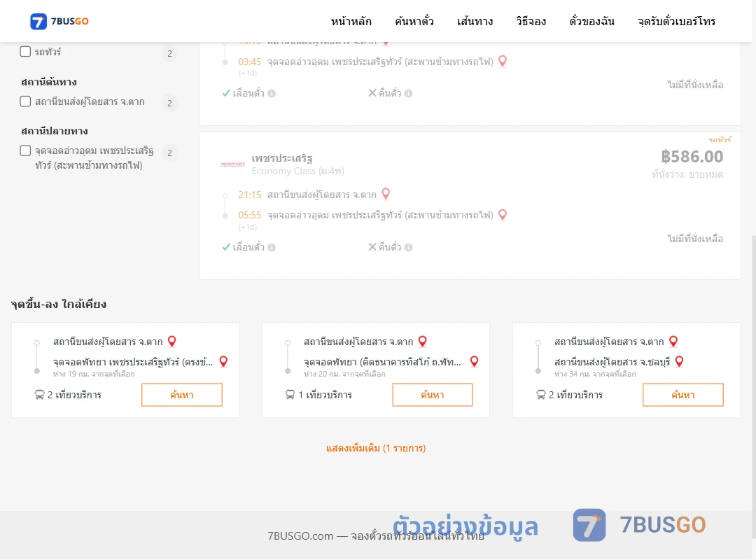Click the จุดขึ้น-ลง ใกล้เคียง heading

pos(59,304)
